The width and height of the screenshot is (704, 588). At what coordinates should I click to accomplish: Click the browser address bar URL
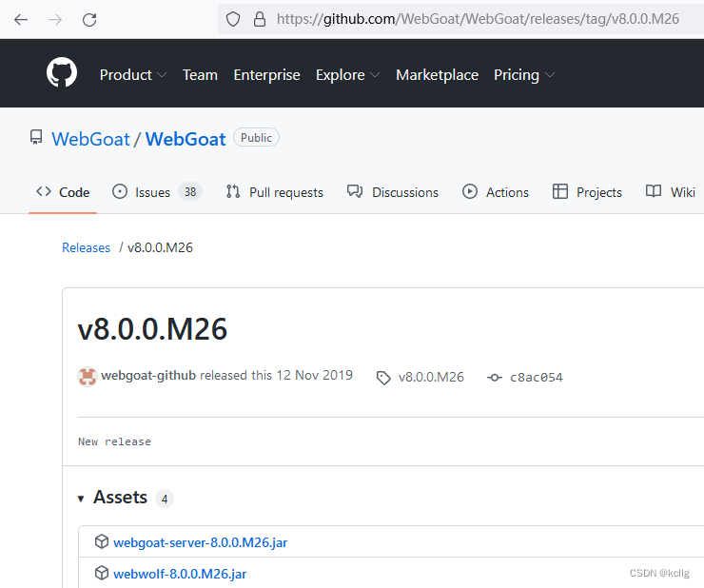[x=478, y=19]
